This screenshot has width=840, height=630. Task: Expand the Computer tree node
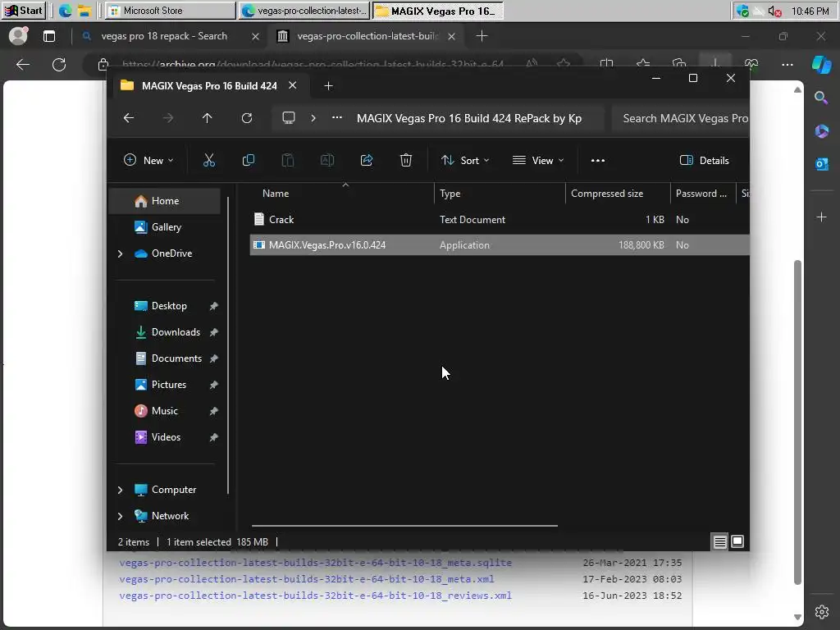pos(120,490)
